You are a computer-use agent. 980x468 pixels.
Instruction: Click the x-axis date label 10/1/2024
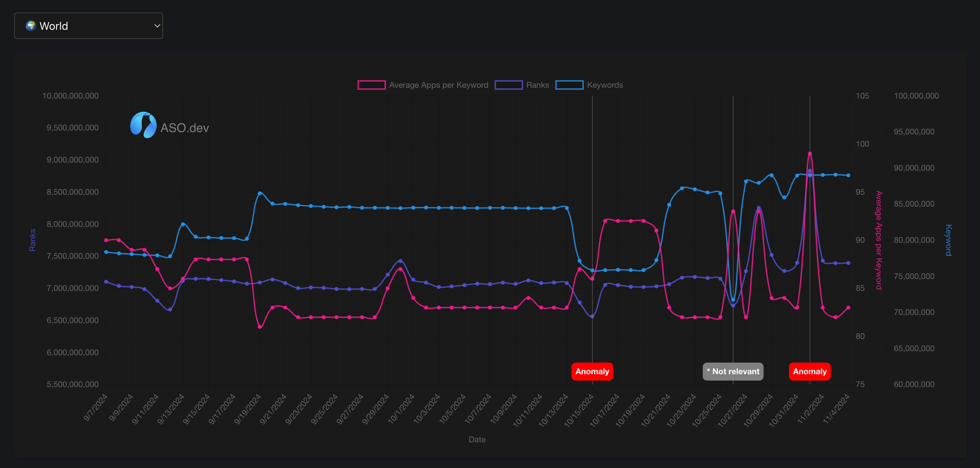pos(401,409)
